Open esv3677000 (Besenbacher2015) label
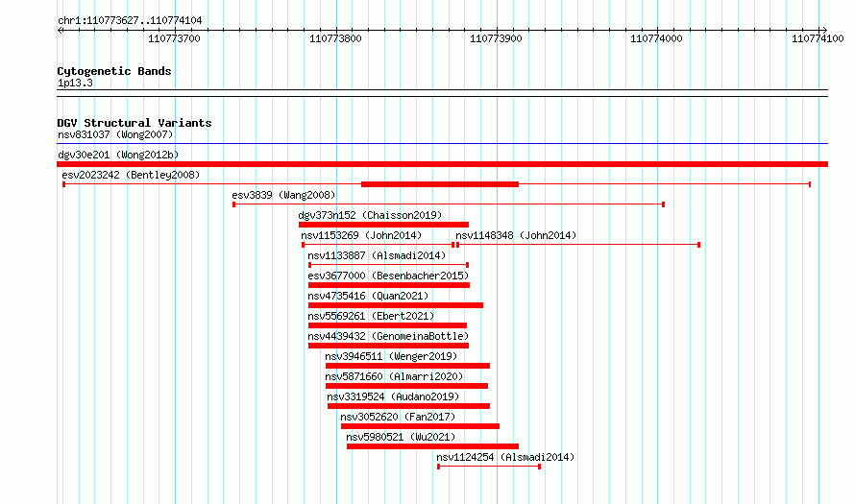The width and height of the screenshot is (855, 504). point(388,276)
